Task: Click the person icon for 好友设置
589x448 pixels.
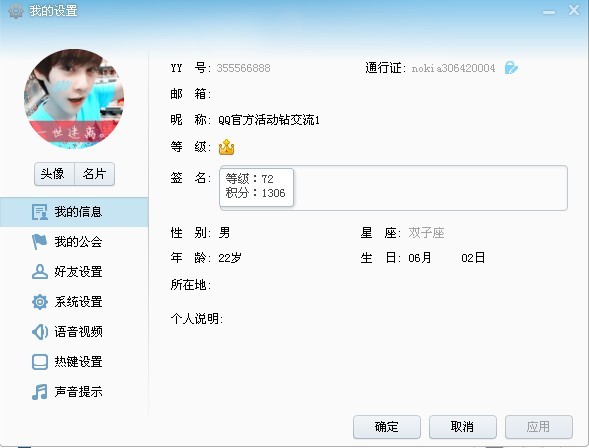Action: 39,272
